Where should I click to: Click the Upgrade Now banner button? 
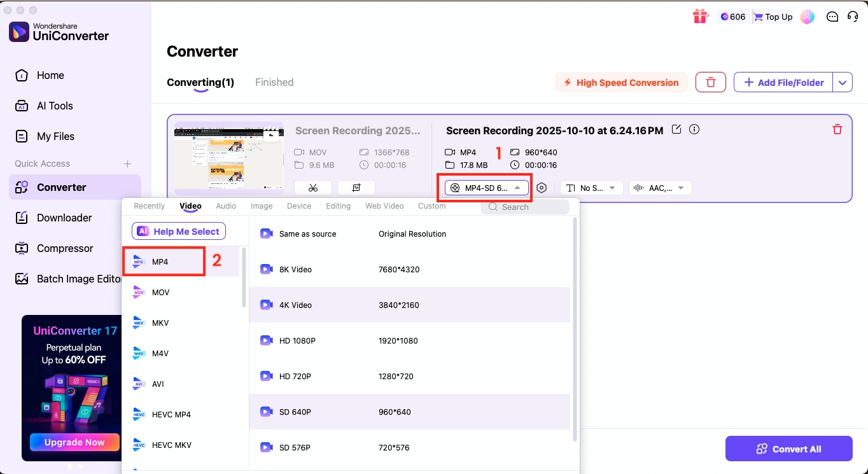(x=74, y=442)
